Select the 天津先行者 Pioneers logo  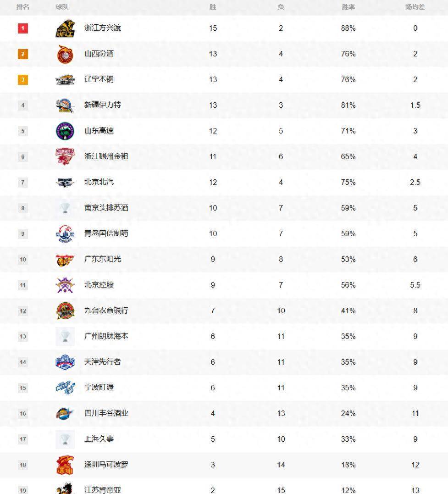pos(65,362)
